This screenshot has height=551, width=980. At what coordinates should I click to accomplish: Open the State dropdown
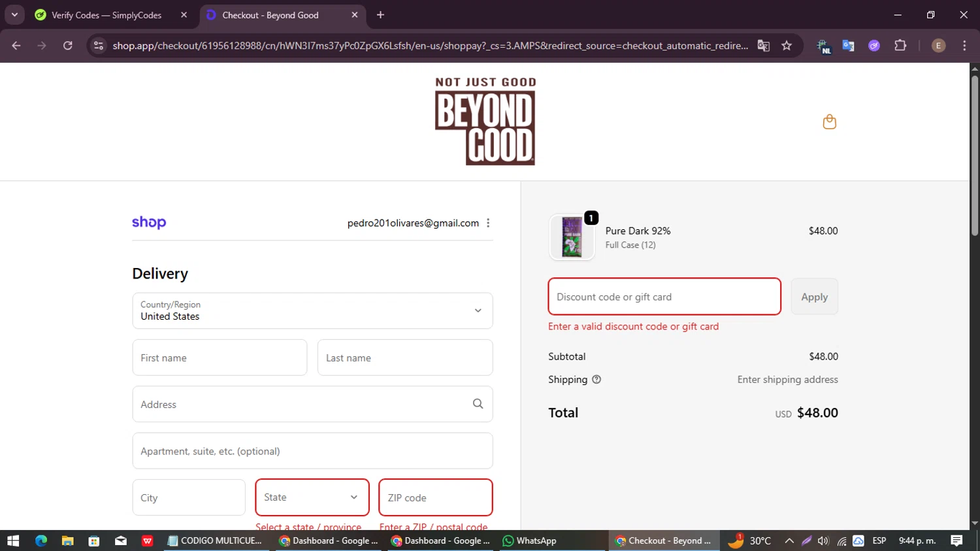(312, 497)
